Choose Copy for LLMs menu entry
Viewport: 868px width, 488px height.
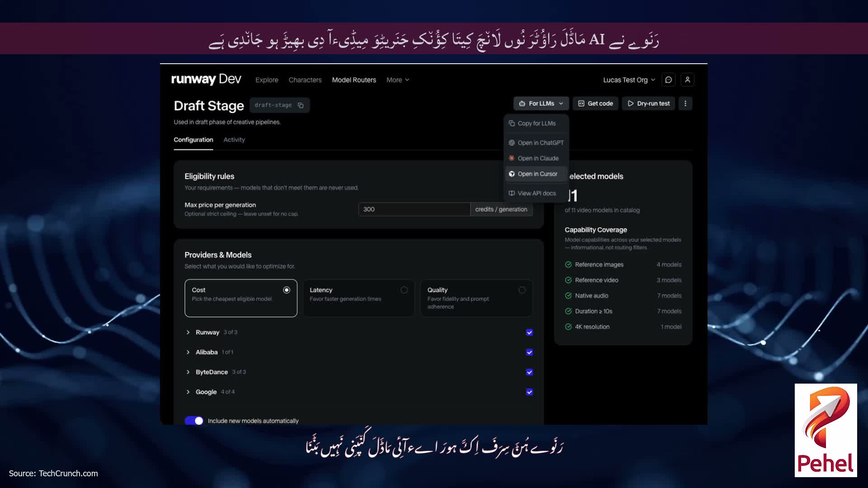click(537, 123)
